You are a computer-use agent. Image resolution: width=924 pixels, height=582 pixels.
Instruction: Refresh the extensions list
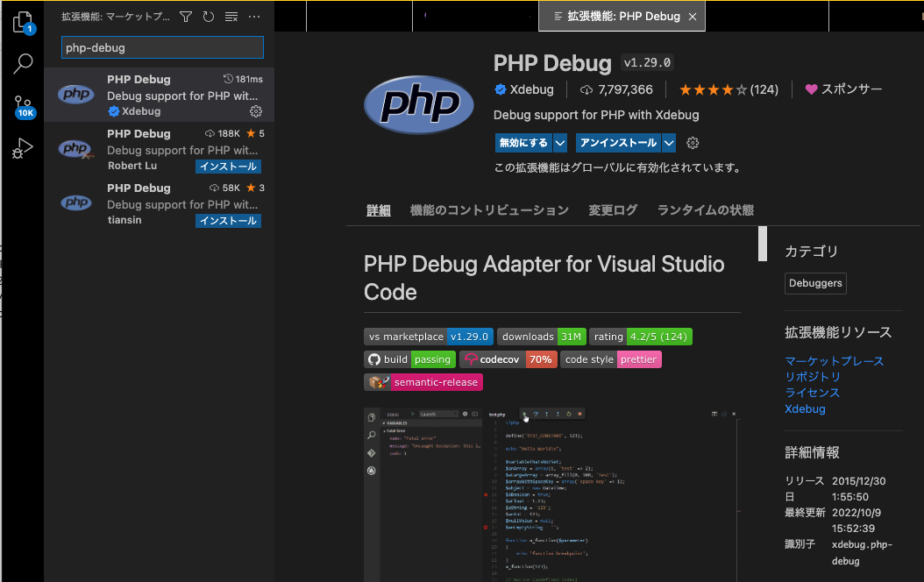(x=209, y=16)
